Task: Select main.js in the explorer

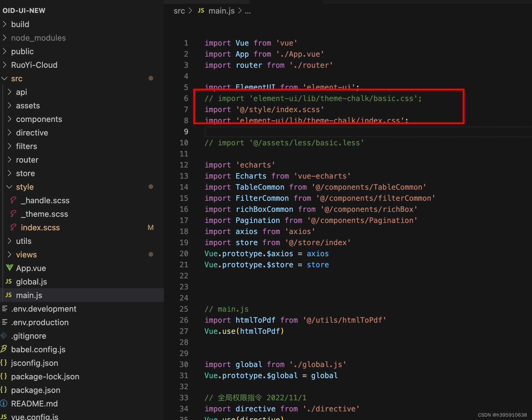Action: 29,295
